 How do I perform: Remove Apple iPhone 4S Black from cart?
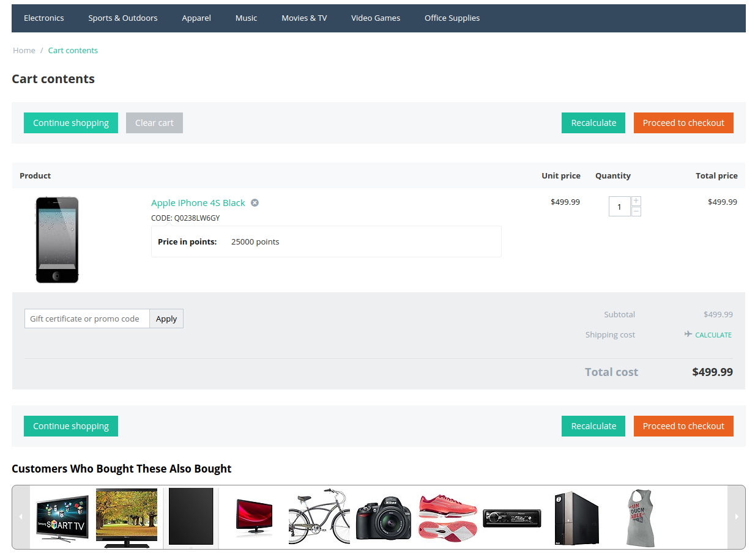(x=255, y=203)
